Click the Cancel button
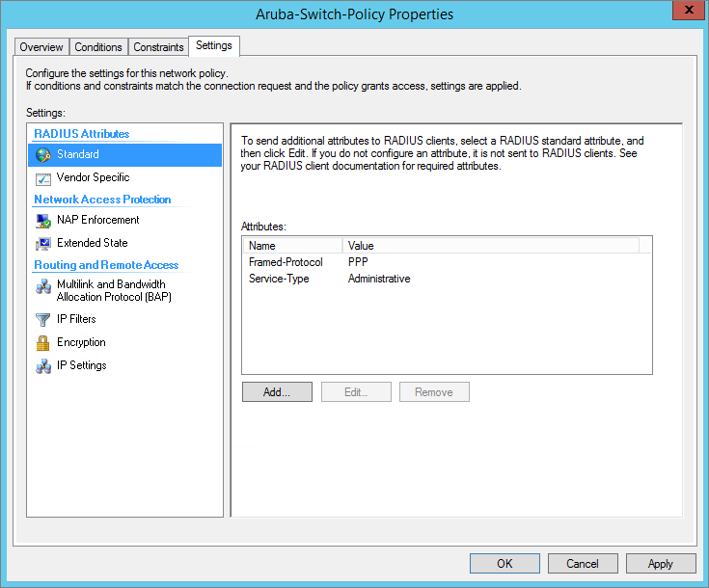709x588 pixels. 583,563
